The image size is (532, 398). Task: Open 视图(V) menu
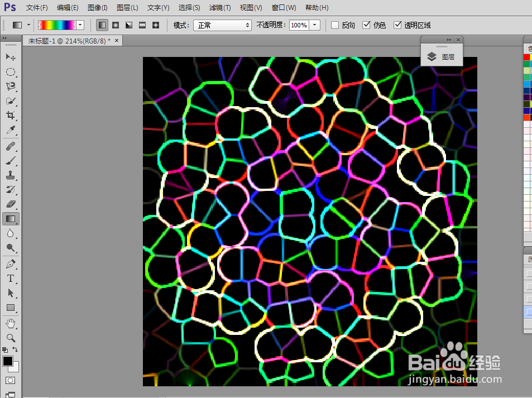[x=251, y=7]
